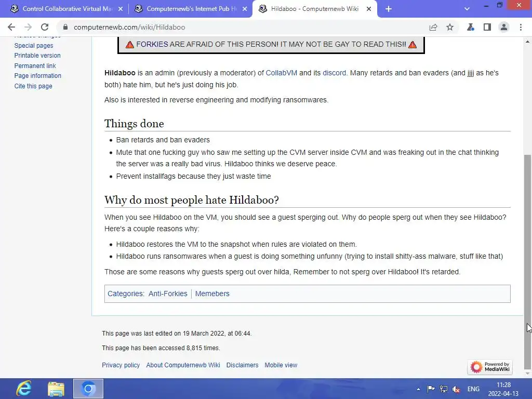Open a new browser tab

(x=389, y=9)
